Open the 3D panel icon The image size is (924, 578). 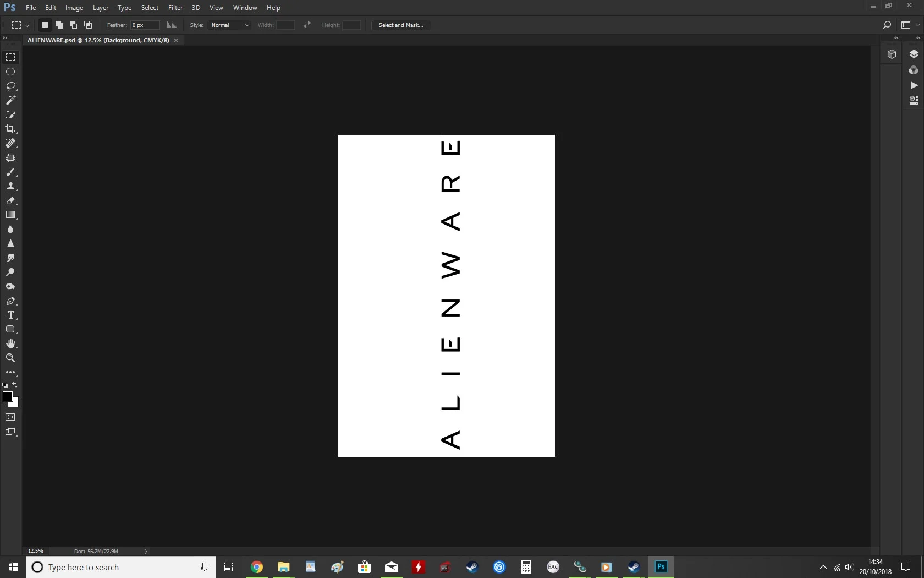coord(892,54)
